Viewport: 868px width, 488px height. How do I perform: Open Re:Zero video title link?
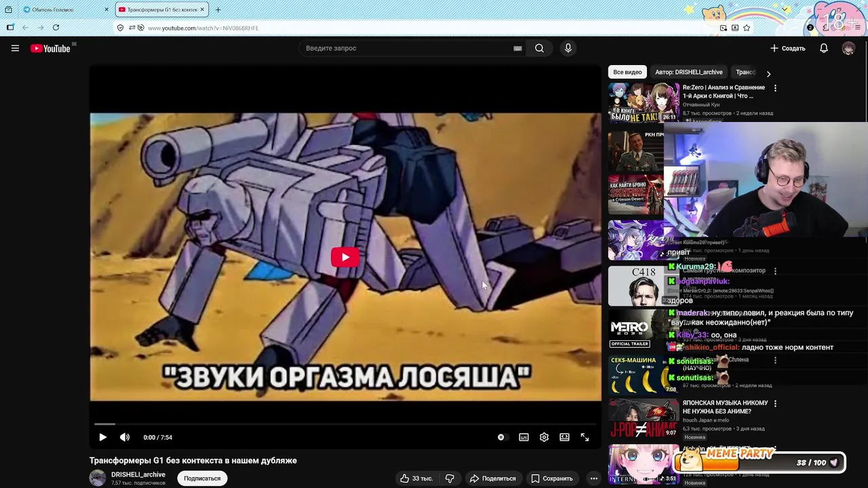724,91
